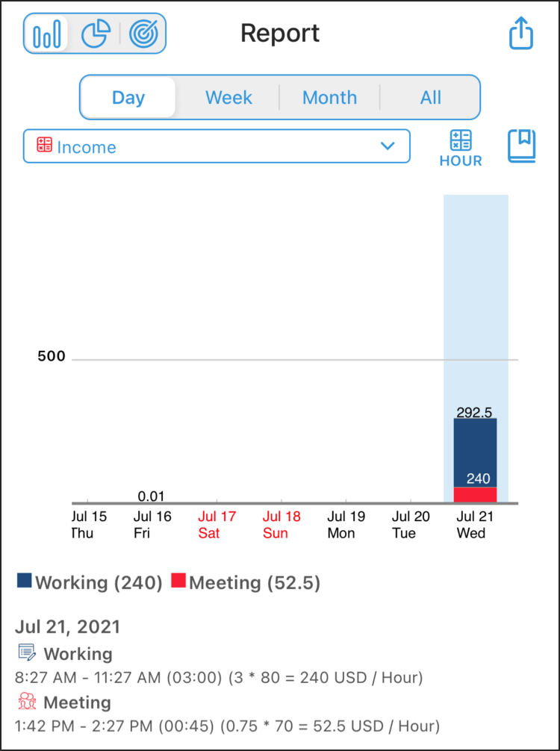
Task: Click the blue Working legend swatch
Action: coord(25,580)
